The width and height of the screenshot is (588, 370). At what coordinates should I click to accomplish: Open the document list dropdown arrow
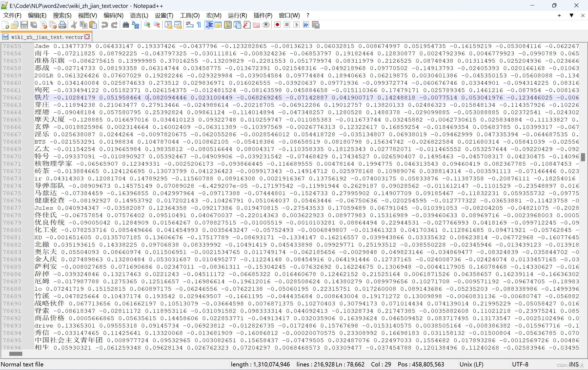click(x=571, y=16)
